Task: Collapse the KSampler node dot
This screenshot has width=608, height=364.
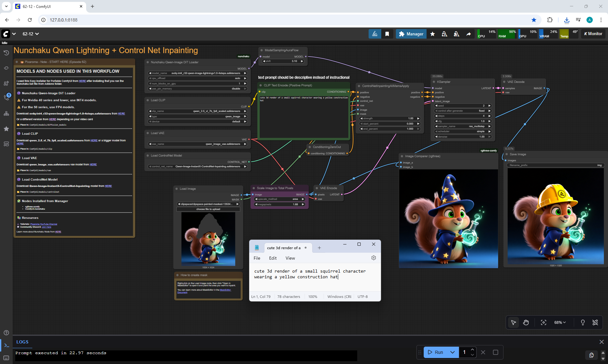Action: (x=434, y=82)
